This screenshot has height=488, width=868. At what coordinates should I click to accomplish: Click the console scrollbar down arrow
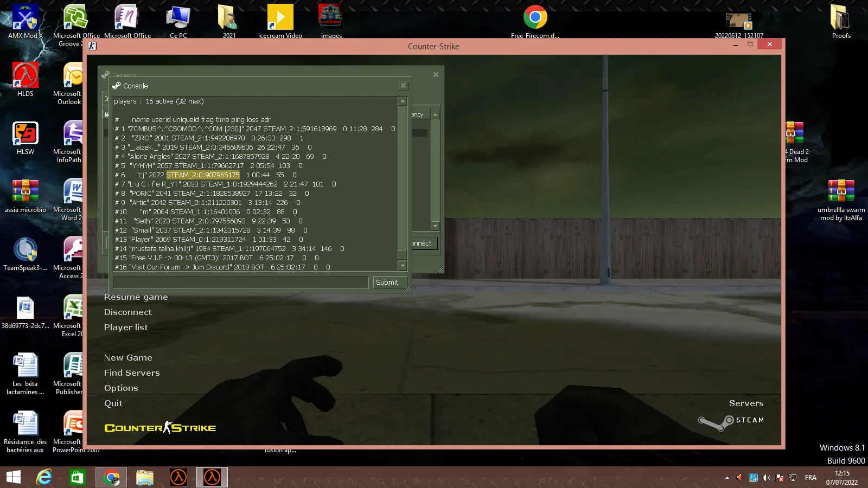click(403, 266)
